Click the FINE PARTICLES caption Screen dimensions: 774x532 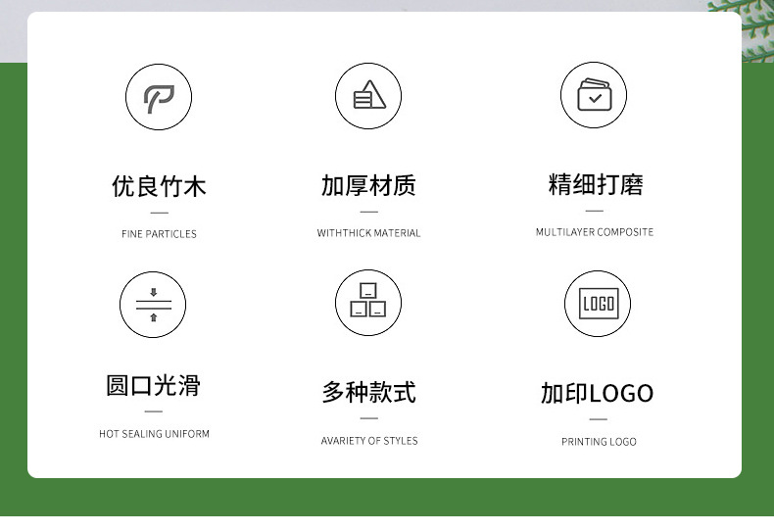[159, 234]
